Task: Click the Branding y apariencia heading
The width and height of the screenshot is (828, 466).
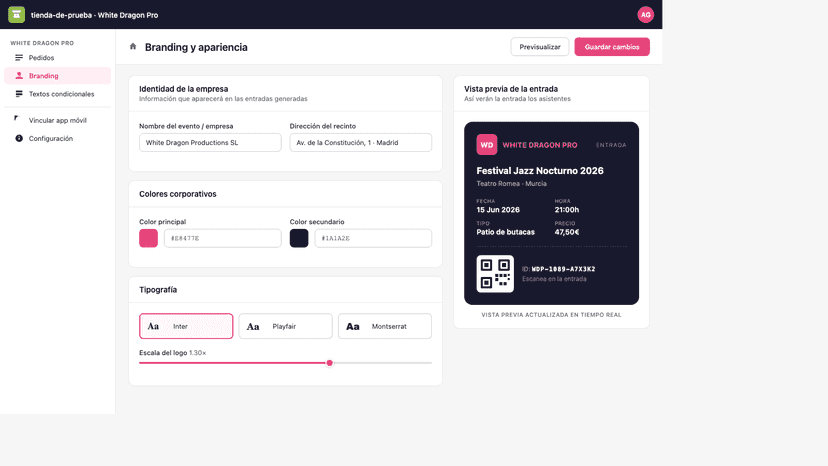Action: coord(196,47)
